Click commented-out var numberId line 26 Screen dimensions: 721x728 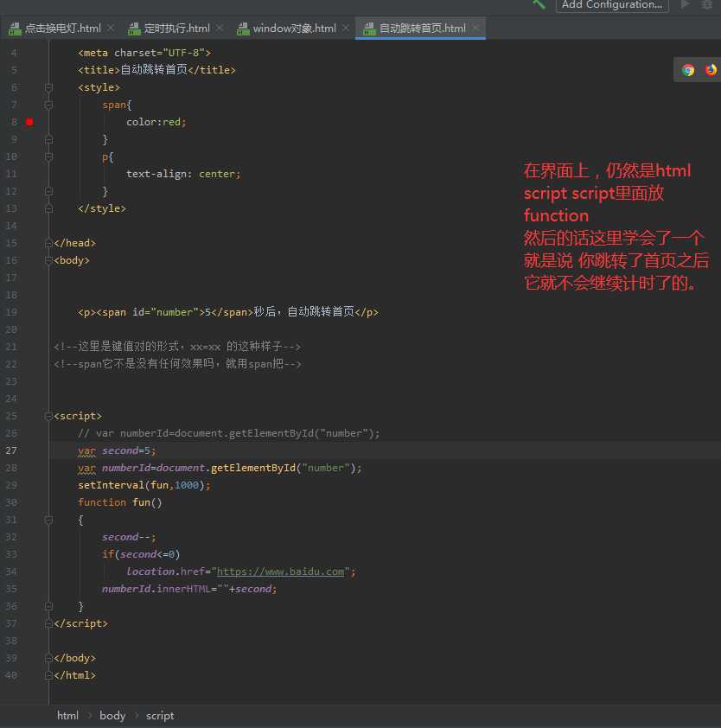point(229,433)
